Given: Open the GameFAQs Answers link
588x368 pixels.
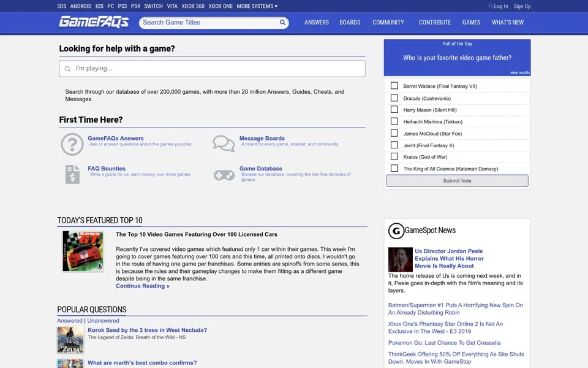Looking at the screenshot, I should 116,138.
